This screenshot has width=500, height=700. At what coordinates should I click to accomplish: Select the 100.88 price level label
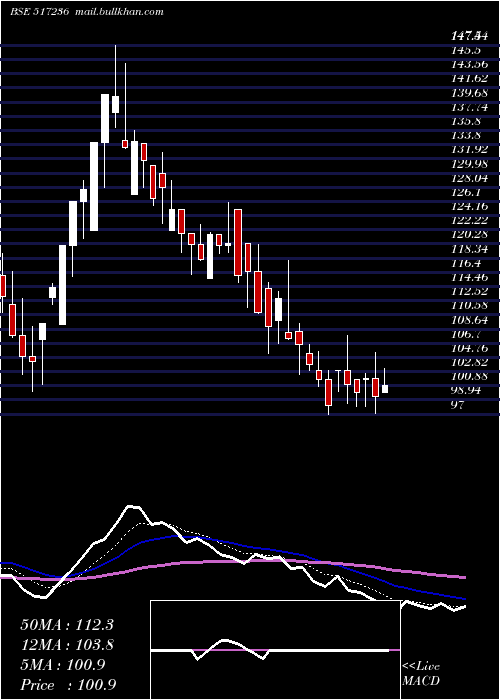[x=470, y=376]
